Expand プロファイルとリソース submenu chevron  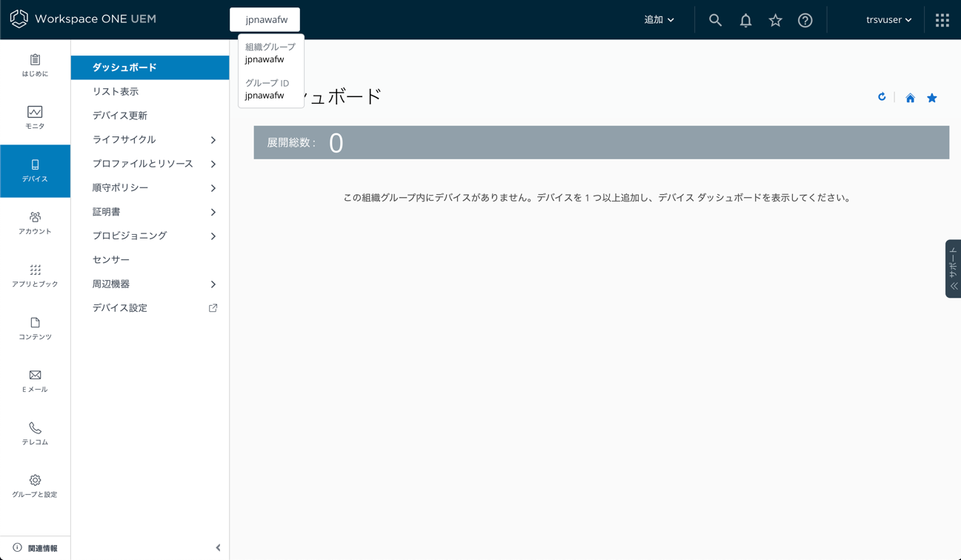(x=213, y=164)
